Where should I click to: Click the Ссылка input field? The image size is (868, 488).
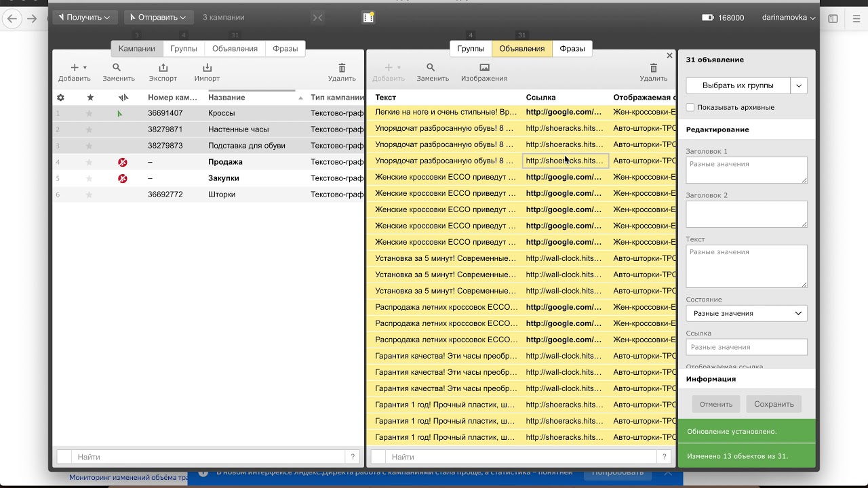click(747, 347)
